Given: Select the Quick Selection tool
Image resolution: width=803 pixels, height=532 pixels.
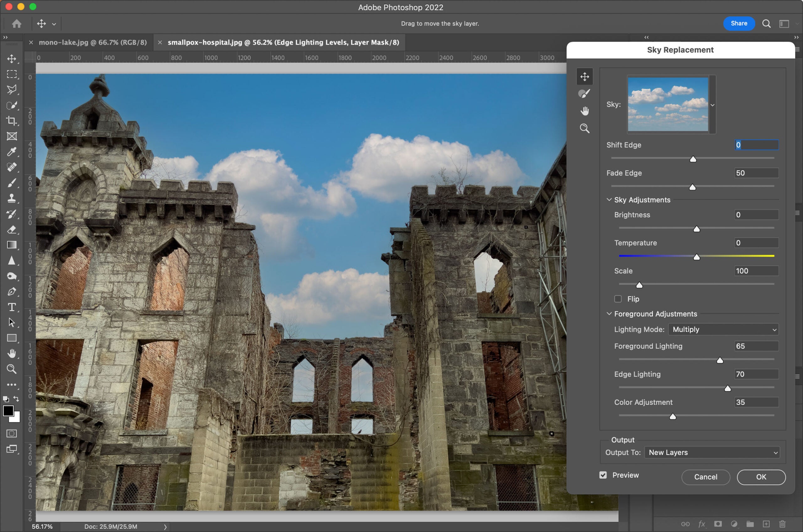Looking at the screenshot, I should (12, 105).
